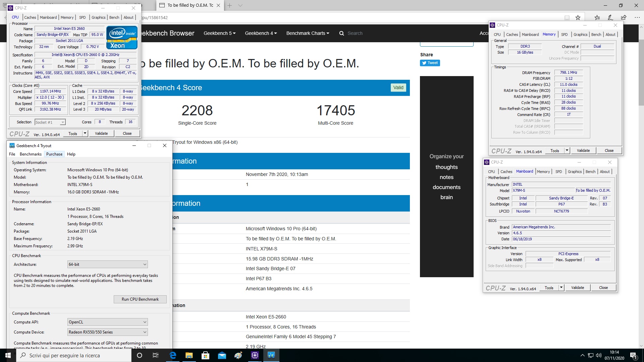This screenshot has height=362, width=644.
Task: Select the 2208 Single-Core Score
Action: [197, 110]
